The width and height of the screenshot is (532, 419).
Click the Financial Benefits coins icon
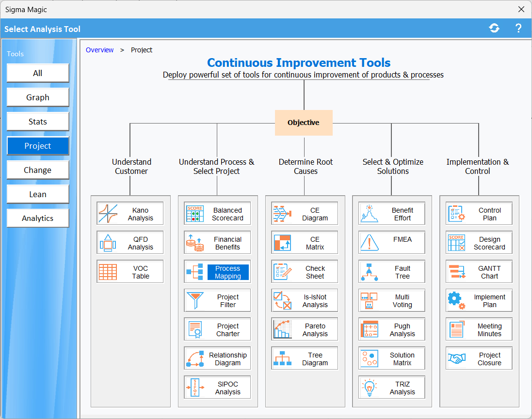[195, 243]
